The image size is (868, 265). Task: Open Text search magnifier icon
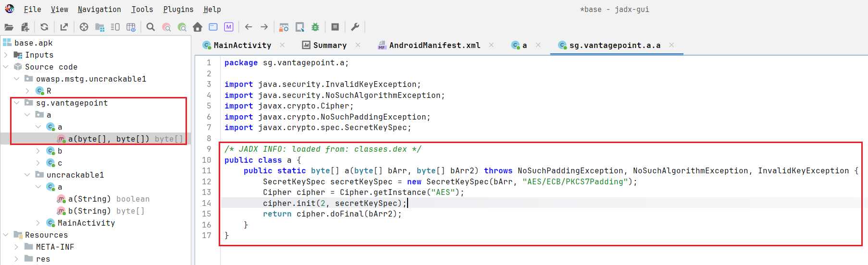[150, 27]
